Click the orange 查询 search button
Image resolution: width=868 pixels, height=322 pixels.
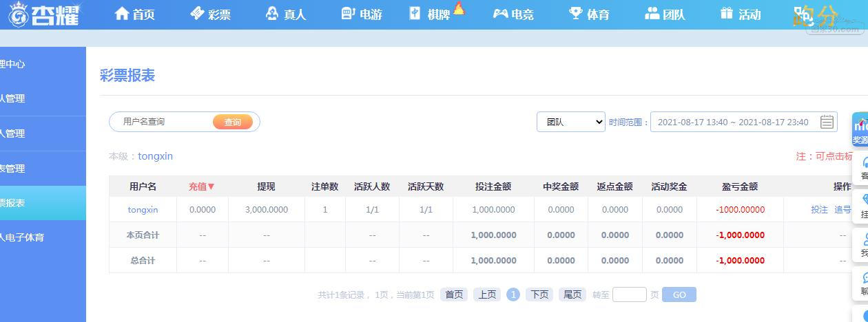pyautogui.click(x=233, y=122)
